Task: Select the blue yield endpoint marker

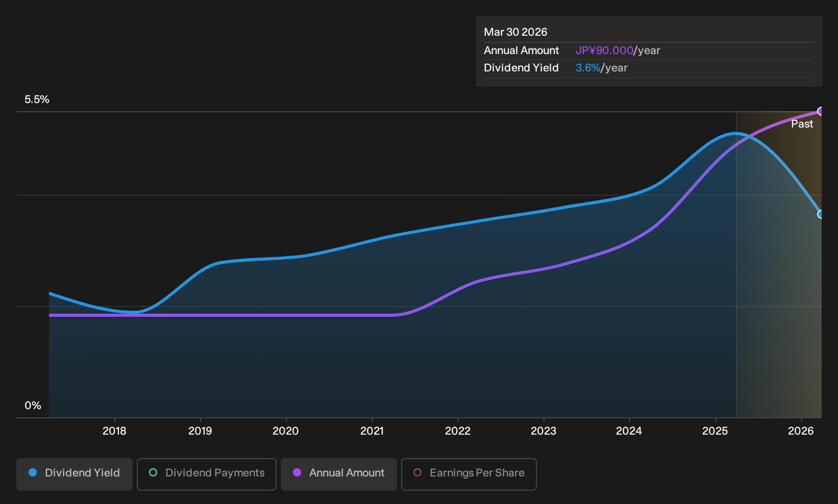Action: (821, 214)
